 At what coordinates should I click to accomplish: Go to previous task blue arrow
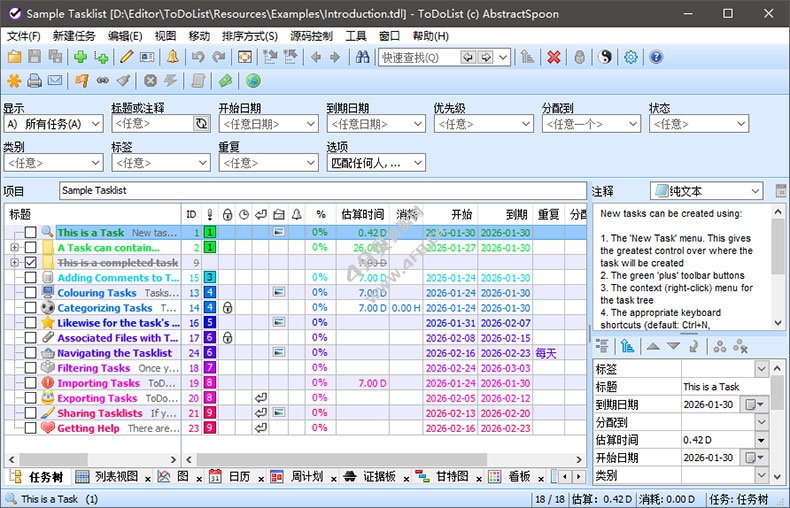(x=316, y=57)
